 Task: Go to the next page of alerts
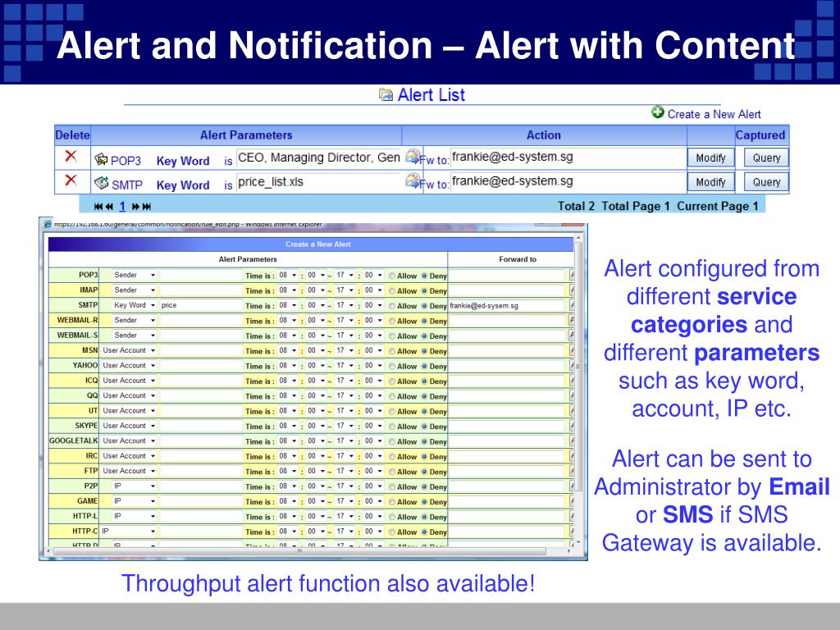tap(135, 206)
